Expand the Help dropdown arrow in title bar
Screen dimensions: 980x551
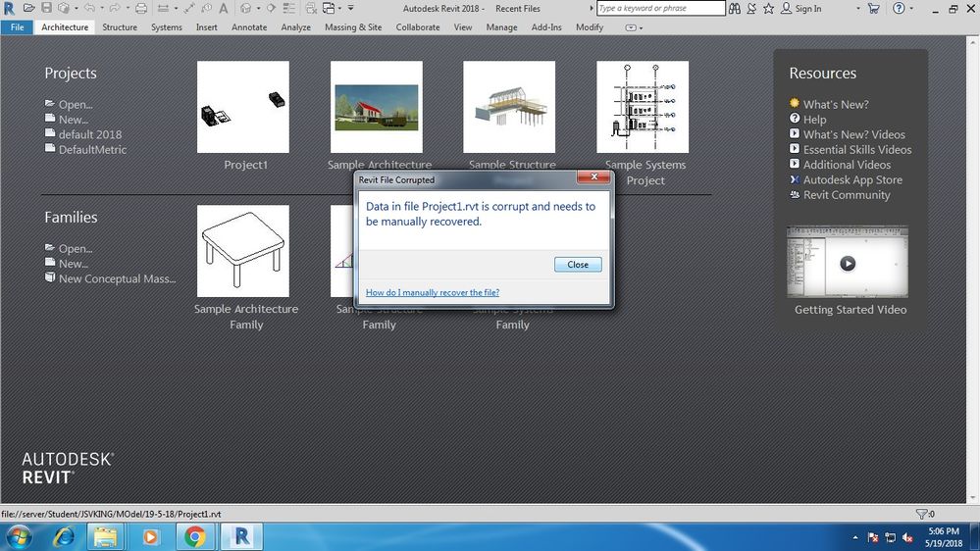912,9
